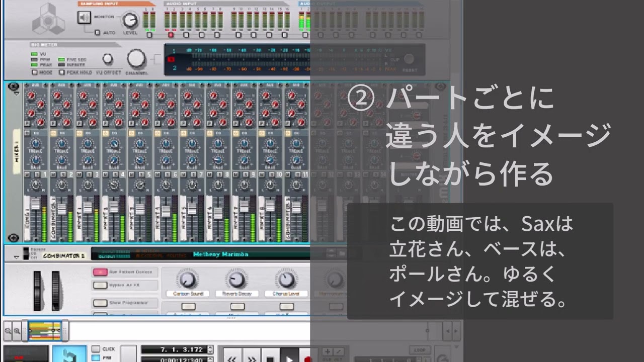Click the large Channel knob
The height and width of the screenshot is (362, 644).
[136, 59]
